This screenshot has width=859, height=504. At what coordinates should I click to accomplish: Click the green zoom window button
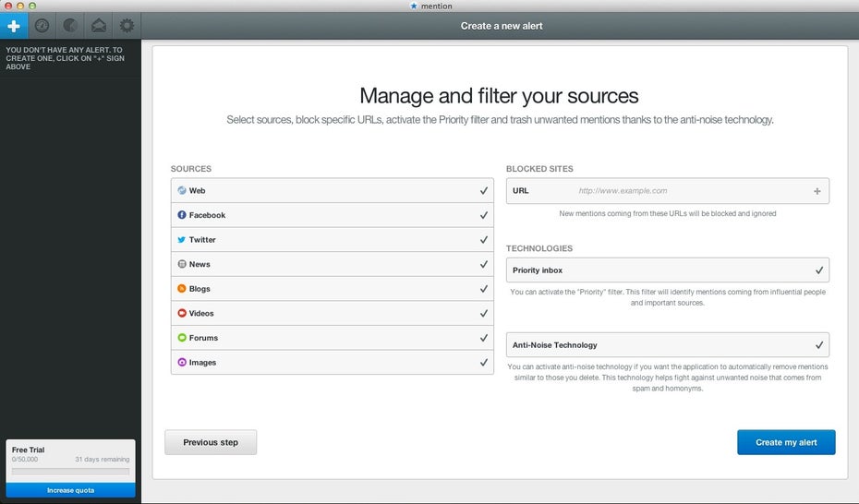[x=32, y=6]
